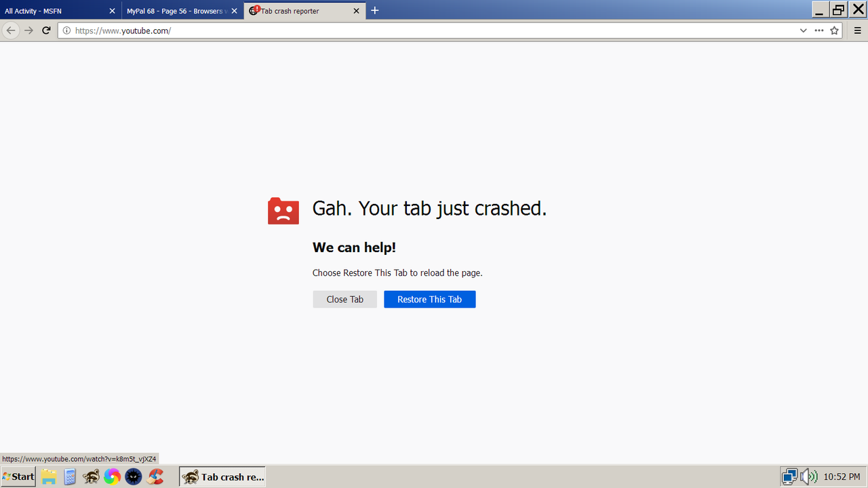Click the red sad-face crash icon
This screenshot has width=868, height=488.
tap(283, 211)
